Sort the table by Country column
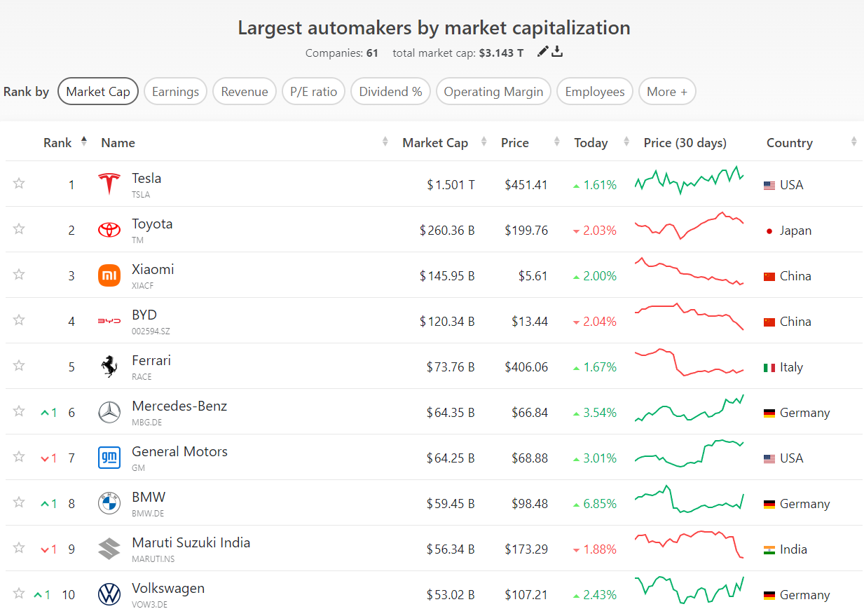Viewport: 864px width, 616px height. coord(790,142)
